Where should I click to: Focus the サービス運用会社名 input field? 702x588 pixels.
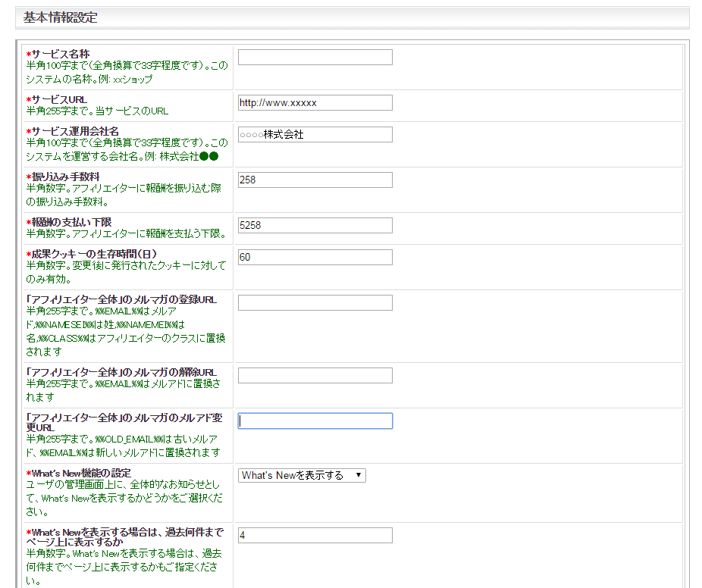(x=315, y=135)
